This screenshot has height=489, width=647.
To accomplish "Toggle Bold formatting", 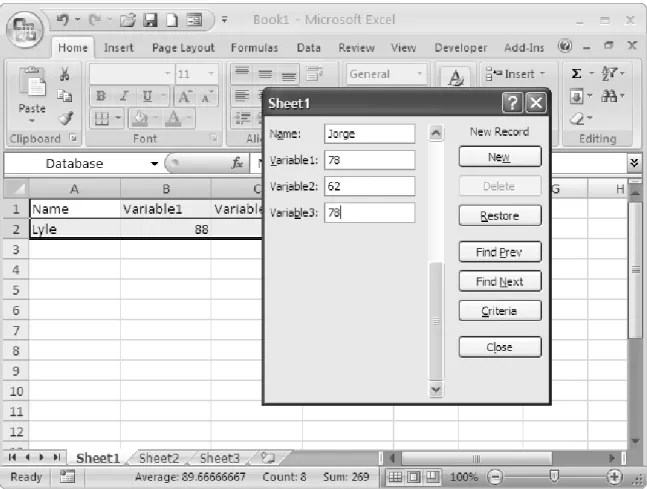I will point(101,96).
